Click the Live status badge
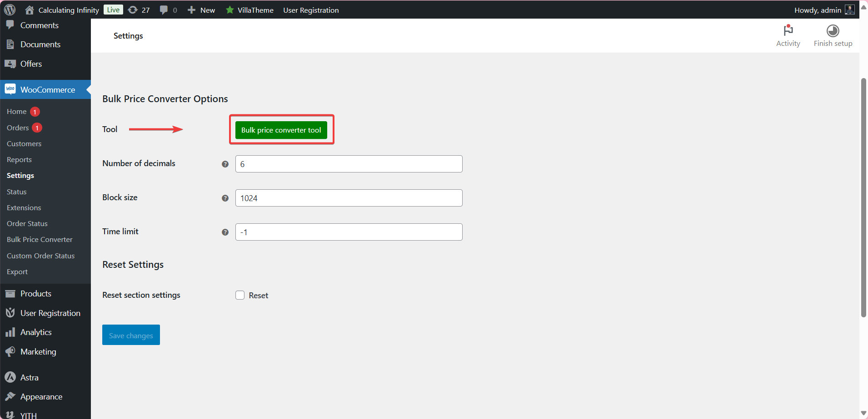 click(113, 10)
